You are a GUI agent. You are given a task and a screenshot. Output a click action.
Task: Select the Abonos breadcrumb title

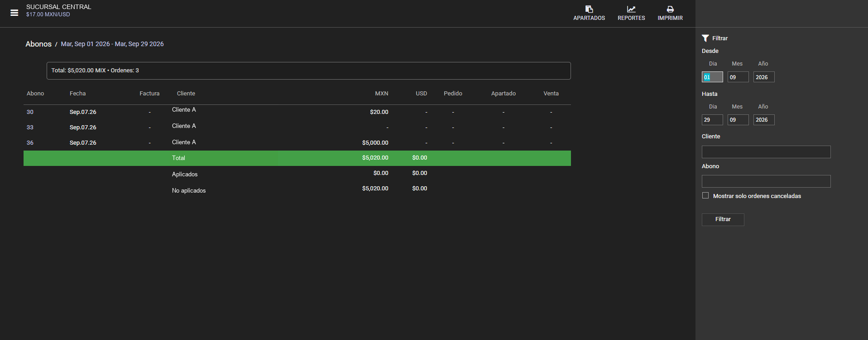pos(38,44)
